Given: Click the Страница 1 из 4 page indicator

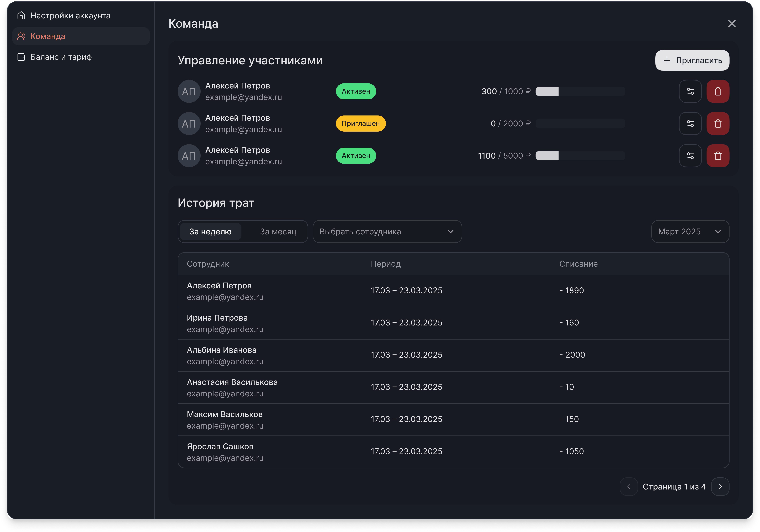Looking at the screenshot, I should coord(674,487).
